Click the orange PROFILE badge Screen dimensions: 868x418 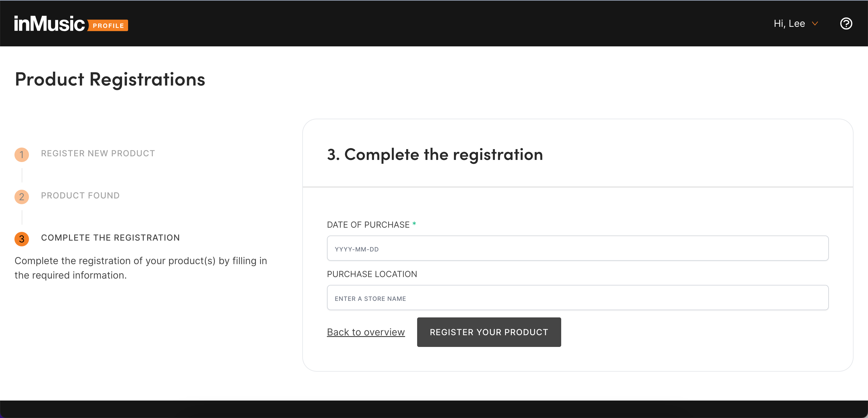[x=108, y=26]
